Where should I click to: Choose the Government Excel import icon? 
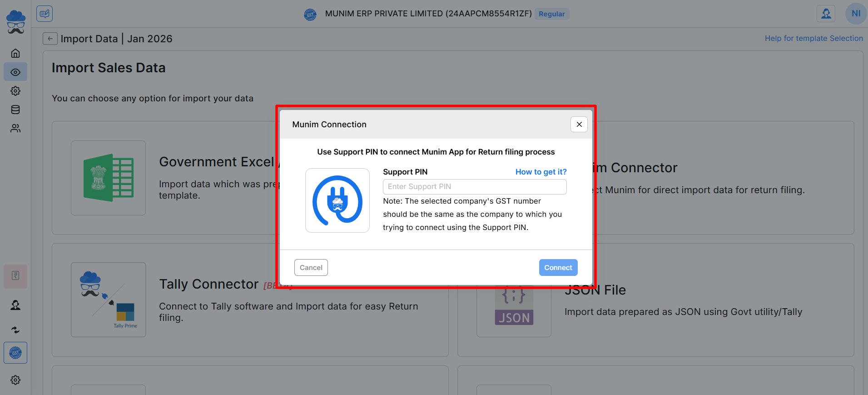point(108,178)
